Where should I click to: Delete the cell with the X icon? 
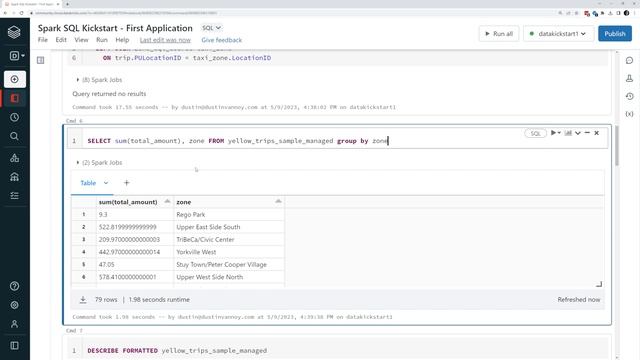pyautogui.click(x=596, y=133)
